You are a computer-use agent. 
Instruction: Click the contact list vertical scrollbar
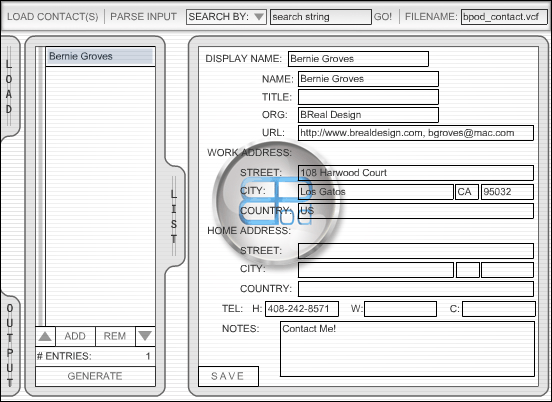coord(40,186)
